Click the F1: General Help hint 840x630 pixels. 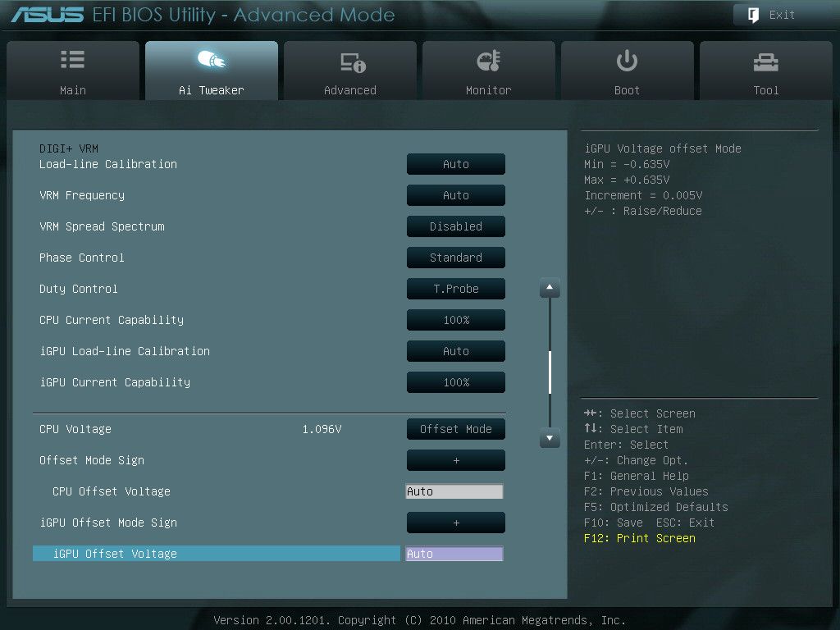(637, 476)
